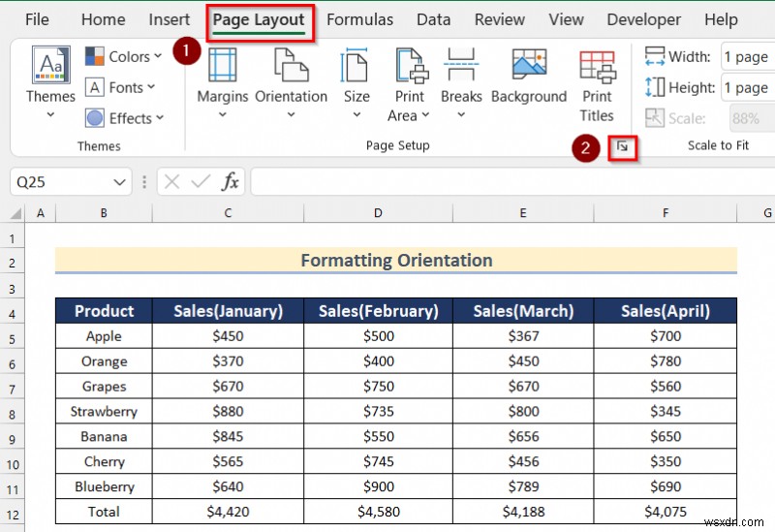Viewport: 775px width, 532px height.
Task: Select the Sales(March) header cell
Action: 523,311
